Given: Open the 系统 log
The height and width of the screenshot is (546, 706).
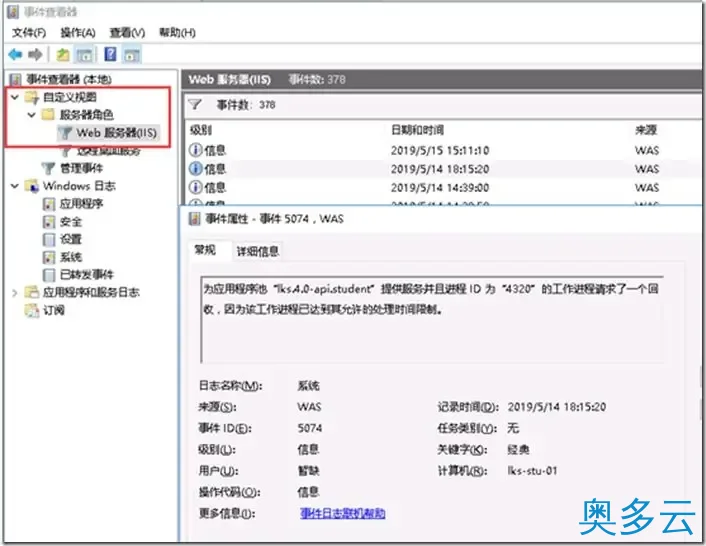Looking at the screenshot, I should click(71, 257).
